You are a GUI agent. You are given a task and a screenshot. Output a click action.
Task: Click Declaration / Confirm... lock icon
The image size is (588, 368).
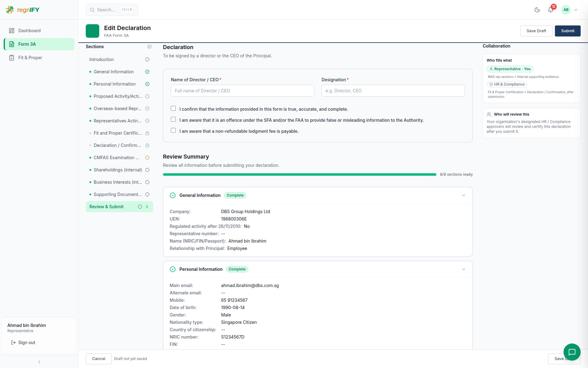point(147,145)
